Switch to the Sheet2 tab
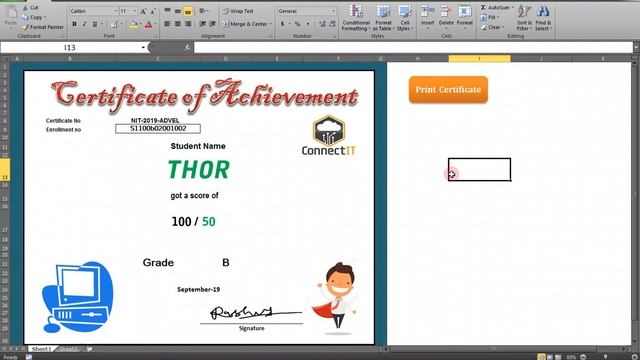Image resolution: width=640 pixels, height=360 pixels. click(68, 349)
